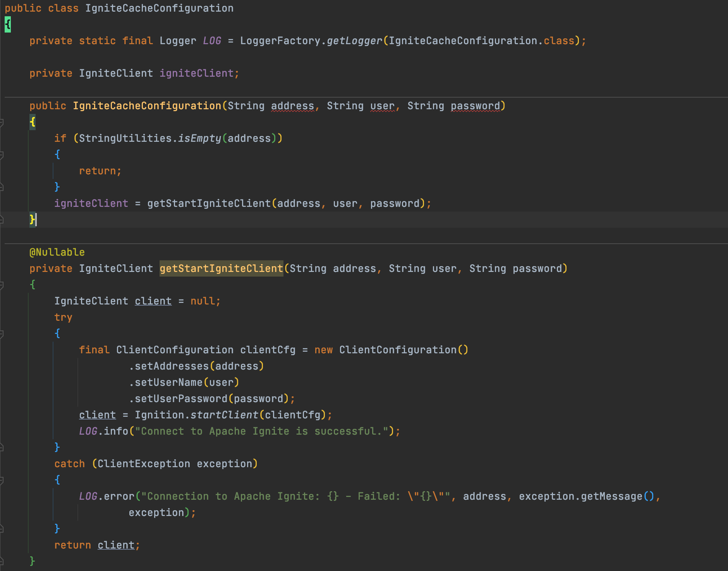Click the highlighted class opening brace
The width and height of the screenshot is (728, 571).
[x=8, y=24]
